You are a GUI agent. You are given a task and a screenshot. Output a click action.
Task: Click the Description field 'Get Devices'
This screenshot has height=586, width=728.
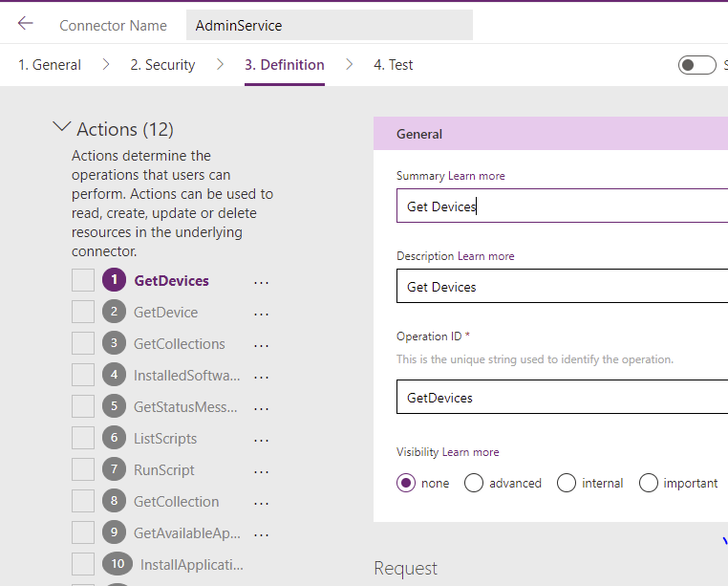click(563, 286)
